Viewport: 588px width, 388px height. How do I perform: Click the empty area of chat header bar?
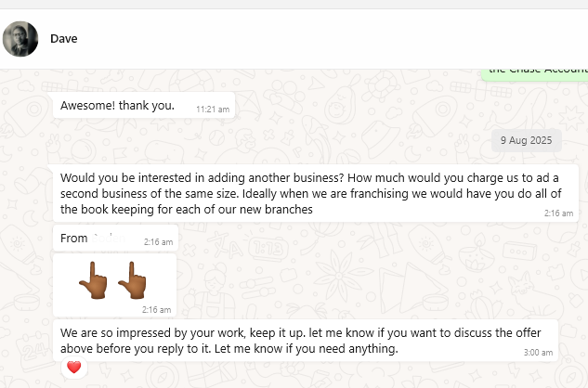point(325,39)
